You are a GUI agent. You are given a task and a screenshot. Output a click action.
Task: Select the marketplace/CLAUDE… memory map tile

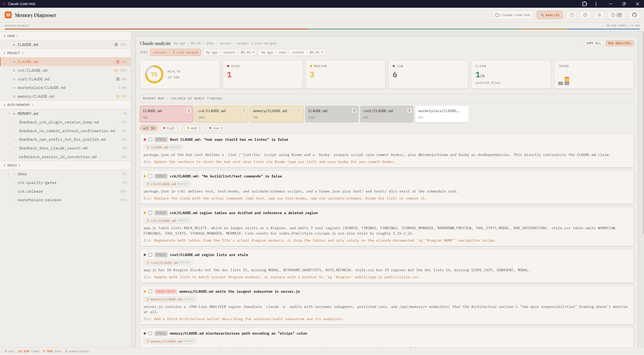[x=442, y=114]
